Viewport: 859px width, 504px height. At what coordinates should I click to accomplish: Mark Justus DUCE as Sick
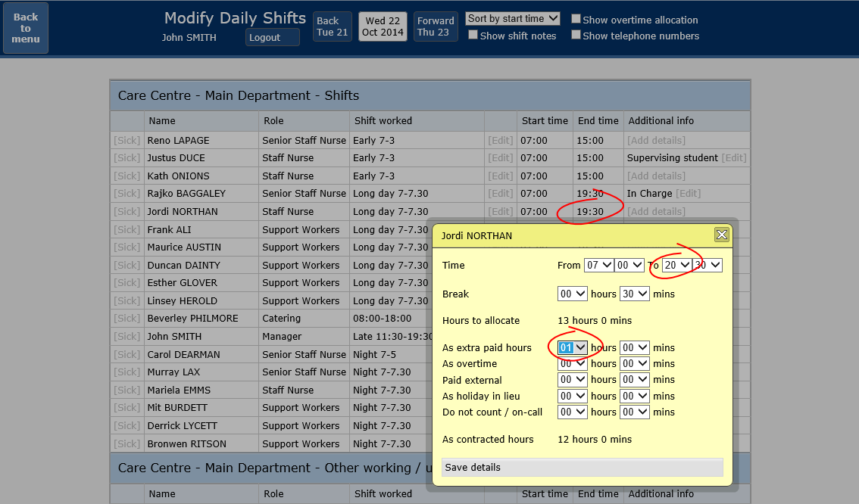coord(127,158)
